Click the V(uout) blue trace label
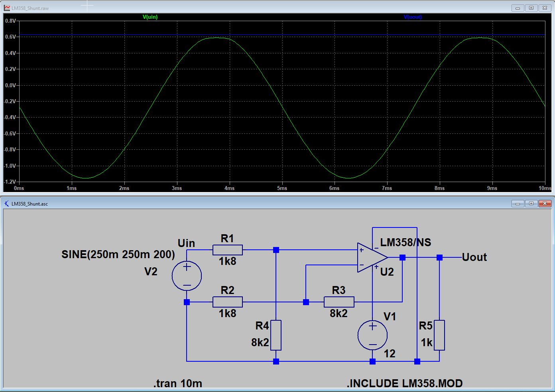Image resolution: width=555 pixels, height=392 pixels. tap(413, 17)
